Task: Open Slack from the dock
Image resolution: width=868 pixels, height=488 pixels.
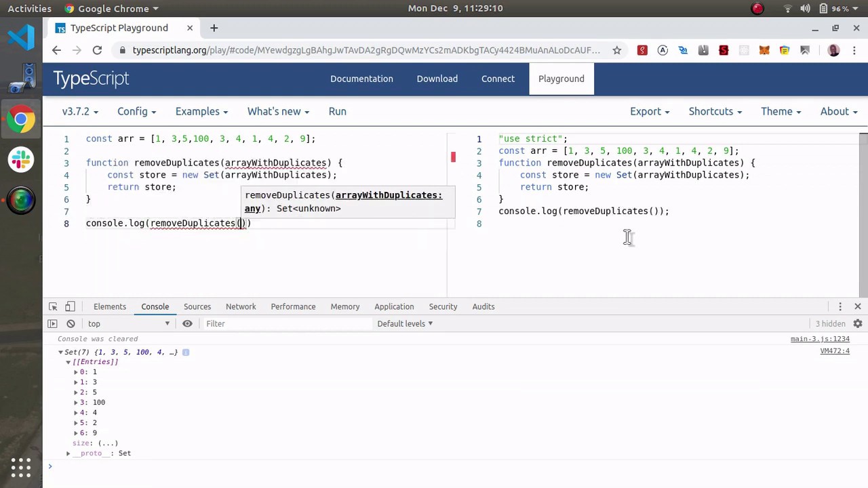Action: pyautogui.click(x=21, y=159)
